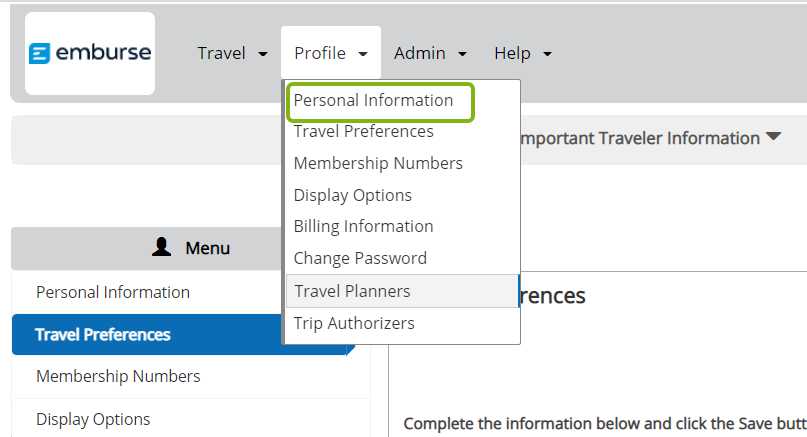Click the Menu person icon
The image size is (807, 437).
(x=162, y=247)
